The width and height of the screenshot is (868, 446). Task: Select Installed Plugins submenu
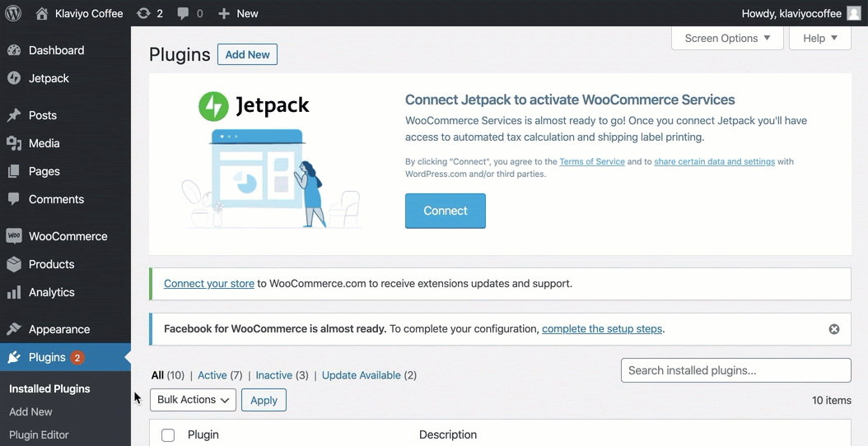click(x=49, y=389)
